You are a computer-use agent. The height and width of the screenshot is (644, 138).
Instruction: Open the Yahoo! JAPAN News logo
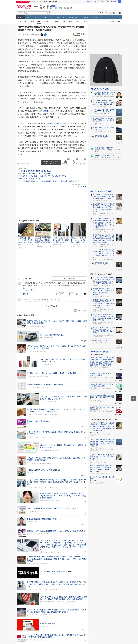tap(28, 7)
